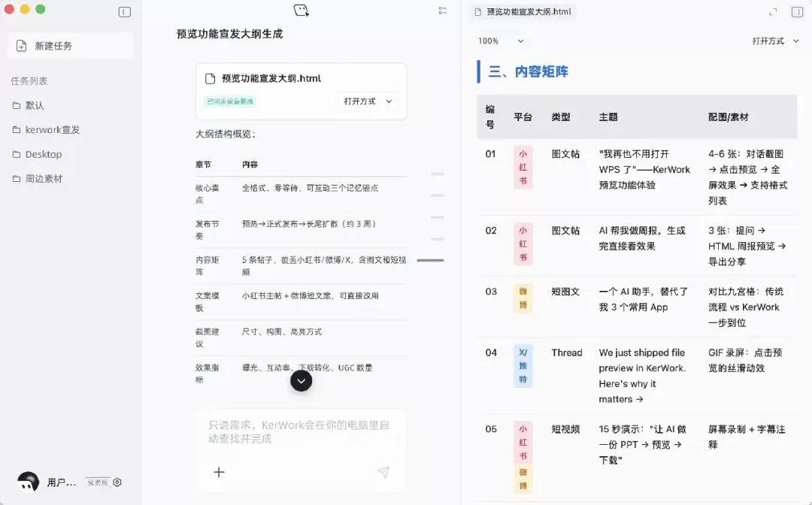
Task: Click the new task document icon
Action: [21, 46]
